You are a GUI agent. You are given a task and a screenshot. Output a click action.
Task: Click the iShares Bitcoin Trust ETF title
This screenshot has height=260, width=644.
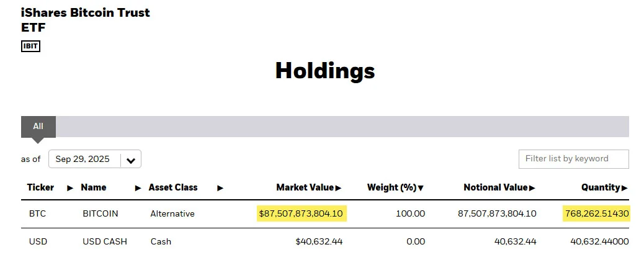85,20
